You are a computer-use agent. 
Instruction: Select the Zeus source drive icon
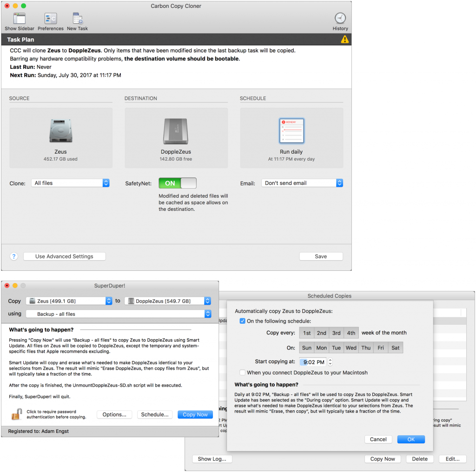[61, 131]
